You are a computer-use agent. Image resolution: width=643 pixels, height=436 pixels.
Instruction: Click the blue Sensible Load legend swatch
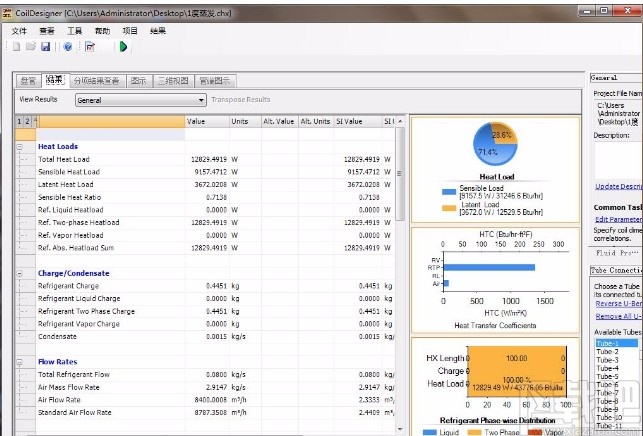449,192
